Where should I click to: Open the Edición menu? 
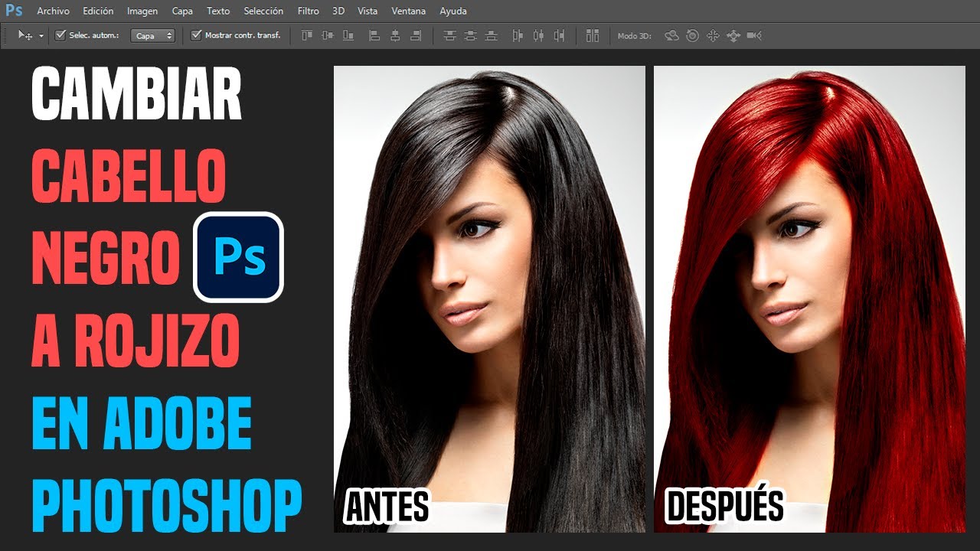[98, 11]
